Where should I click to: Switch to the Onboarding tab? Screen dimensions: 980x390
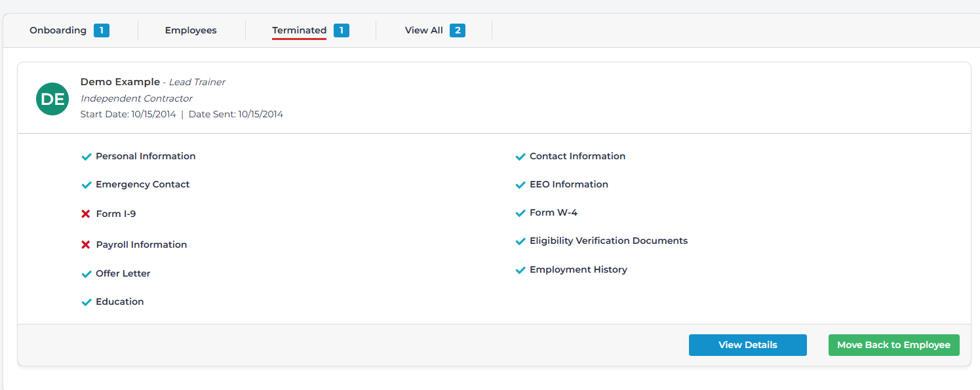(x=58, y=30)
